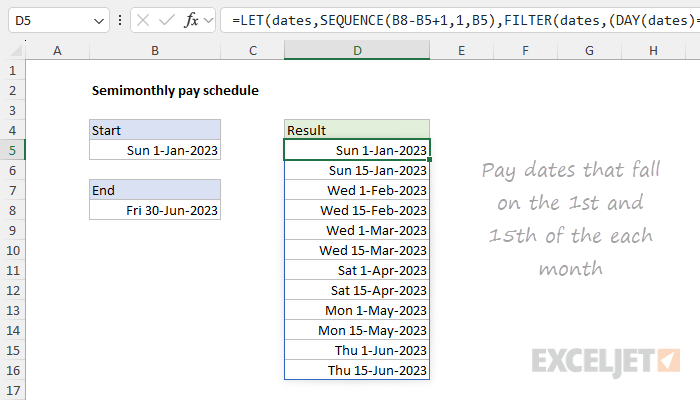Click the 'End' header cell
This screenshot has height=400, width=700.
point(155,191)
